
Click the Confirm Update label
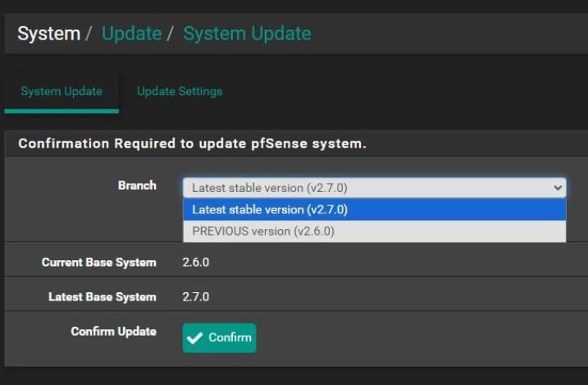coord(113,332)
